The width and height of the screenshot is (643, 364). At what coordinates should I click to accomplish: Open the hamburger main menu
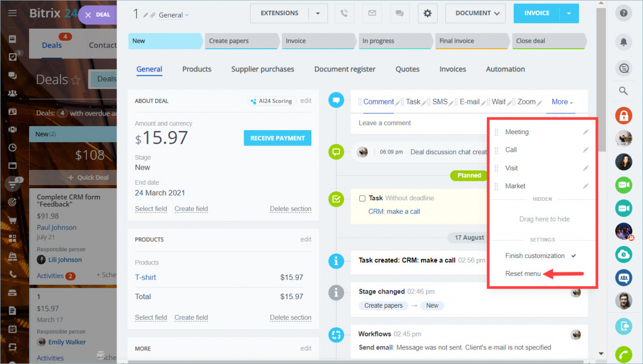click(13, 13)
